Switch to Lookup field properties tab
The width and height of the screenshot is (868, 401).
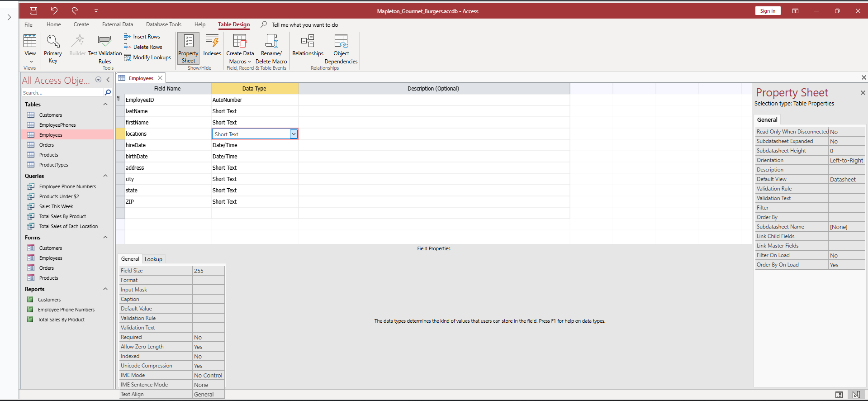153,259
